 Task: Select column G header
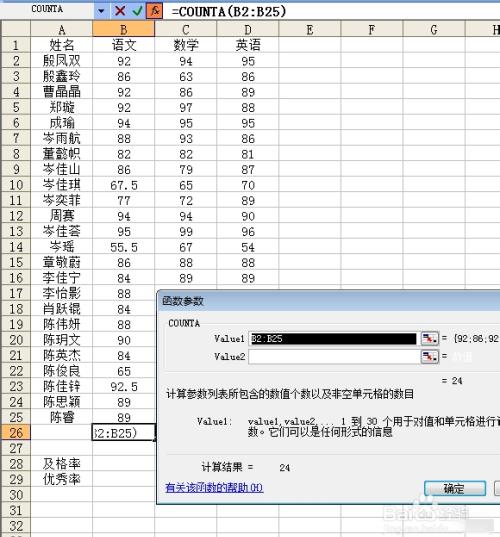click(434, 29)
